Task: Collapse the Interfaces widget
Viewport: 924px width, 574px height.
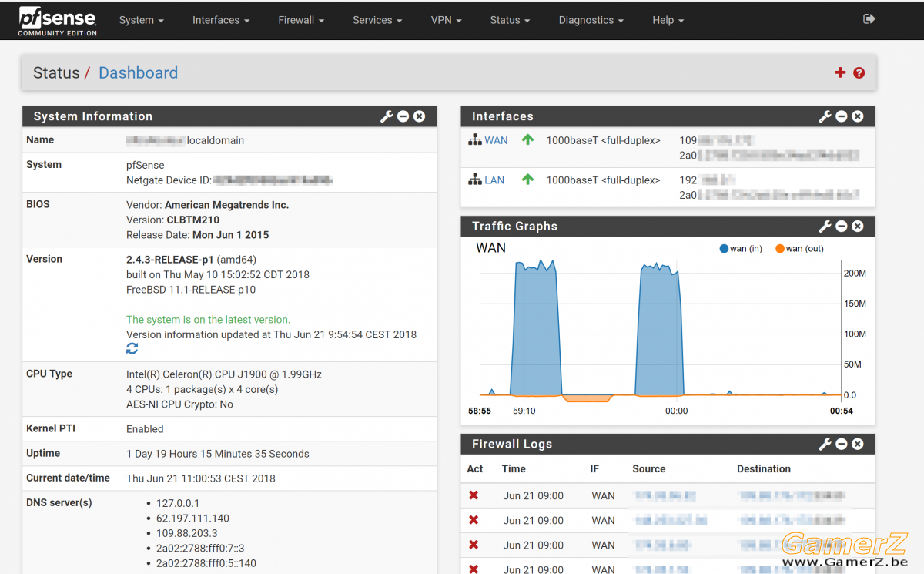Action: pos(842,116)
